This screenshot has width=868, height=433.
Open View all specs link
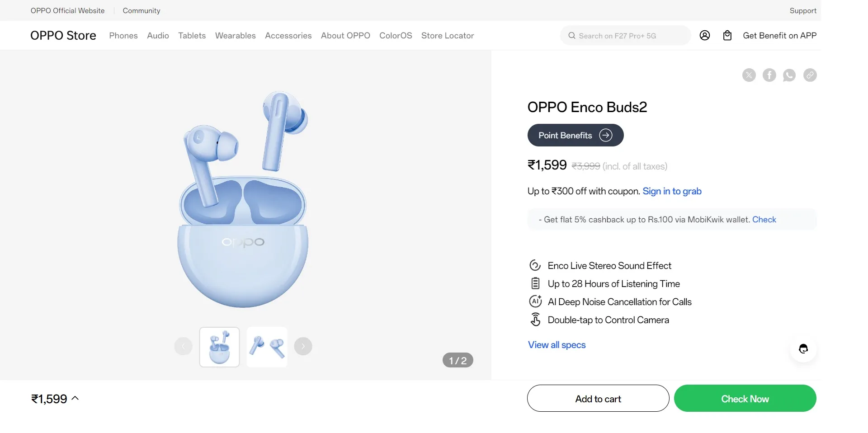557,345
